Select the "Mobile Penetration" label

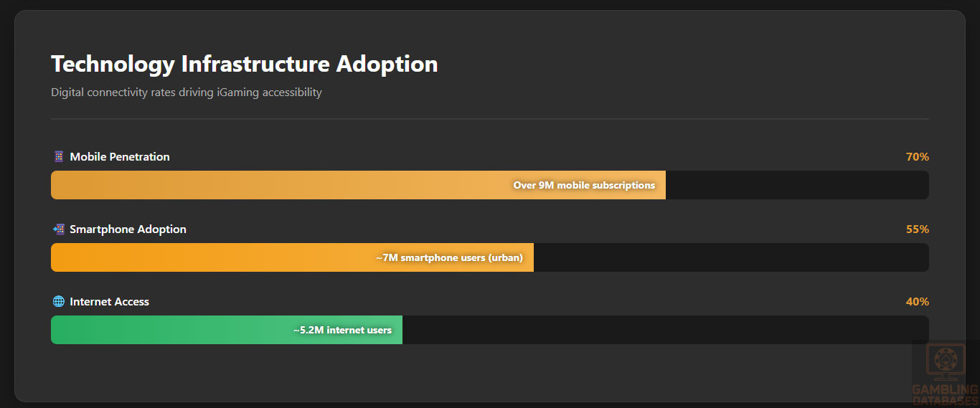pyautogui.click(x=120, y=156)
